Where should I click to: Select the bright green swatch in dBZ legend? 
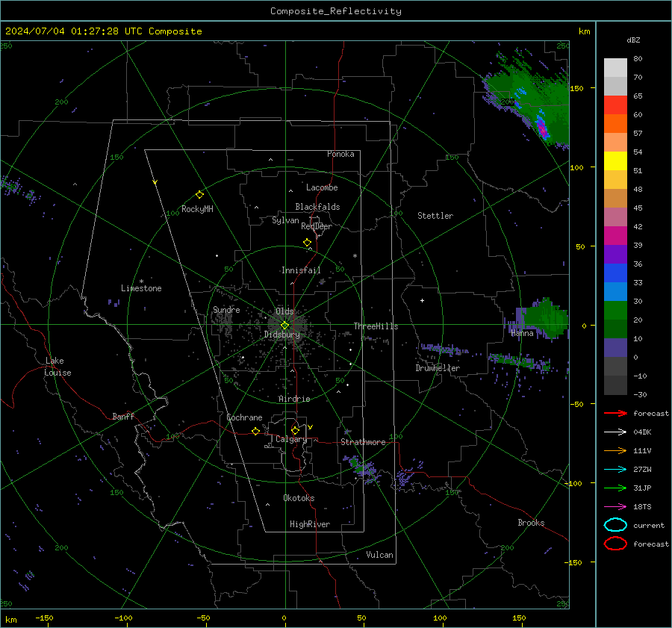[x=615, y=310]
